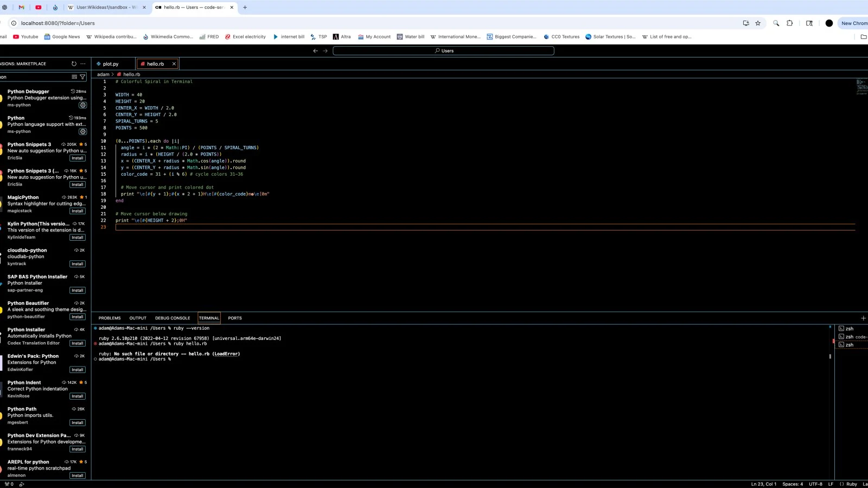Open the manage gear for Python Debugger
This screenshot has width=868, height=488.
click(x=82, y=105)
